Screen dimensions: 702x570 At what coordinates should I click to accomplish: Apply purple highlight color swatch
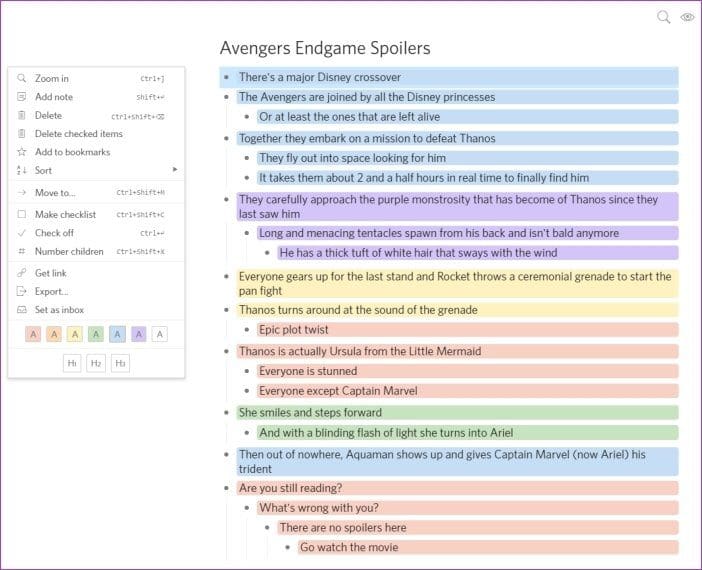pyautogui.click(x=139, y=334)
